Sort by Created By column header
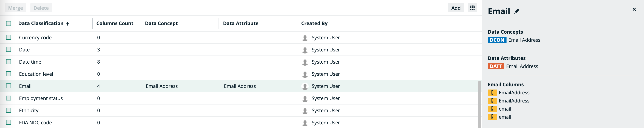This screenshot has height=128, width=644. pos(314,23)
